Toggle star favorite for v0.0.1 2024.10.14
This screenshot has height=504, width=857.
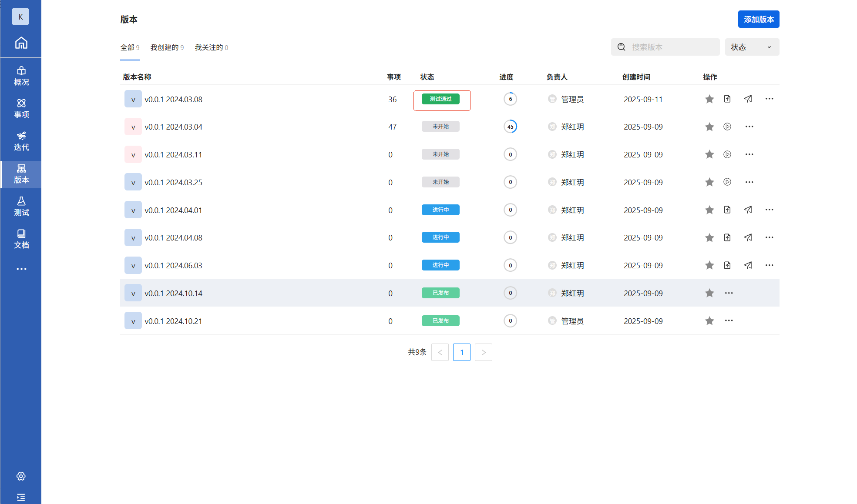(x=709, y=293)
